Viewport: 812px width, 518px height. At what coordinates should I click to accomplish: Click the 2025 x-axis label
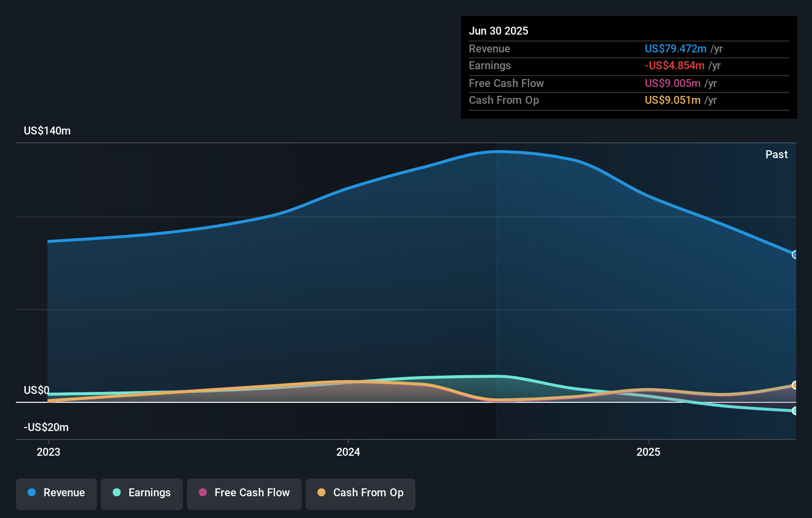(648, 452)
